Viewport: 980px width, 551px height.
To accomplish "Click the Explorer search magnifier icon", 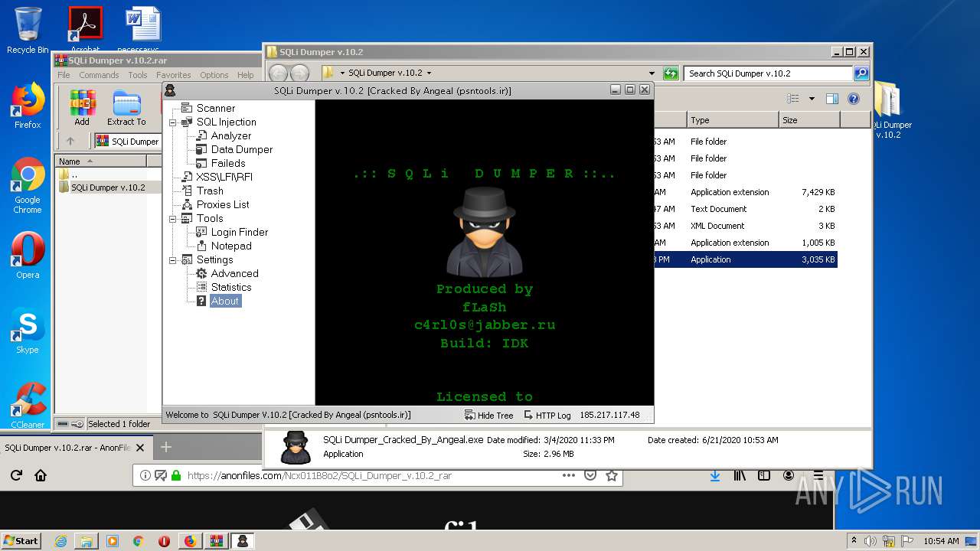I will [861, 73].
